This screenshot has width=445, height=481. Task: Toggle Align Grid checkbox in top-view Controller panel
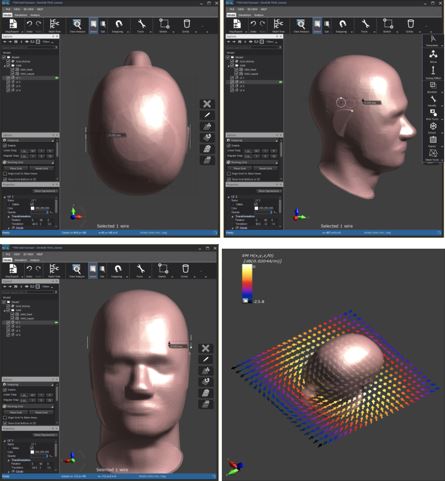(x=5, y=174)
